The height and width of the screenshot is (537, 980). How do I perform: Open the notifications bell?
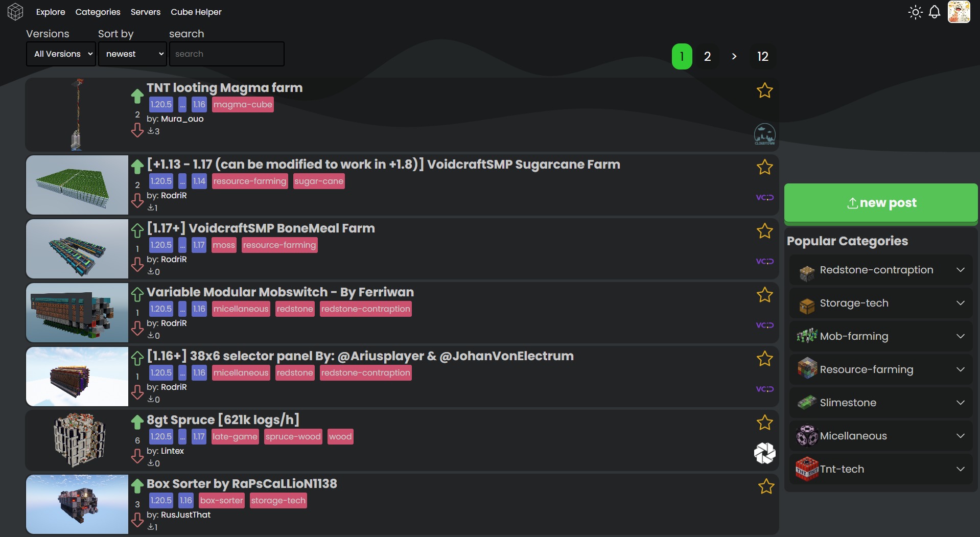935,12
